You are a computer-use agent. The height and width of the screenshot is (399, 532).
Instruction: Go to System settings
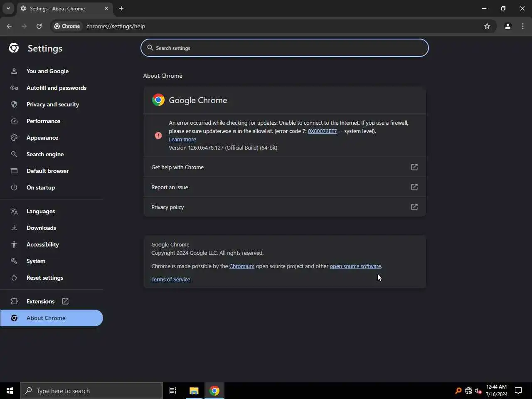coord(52,261)
